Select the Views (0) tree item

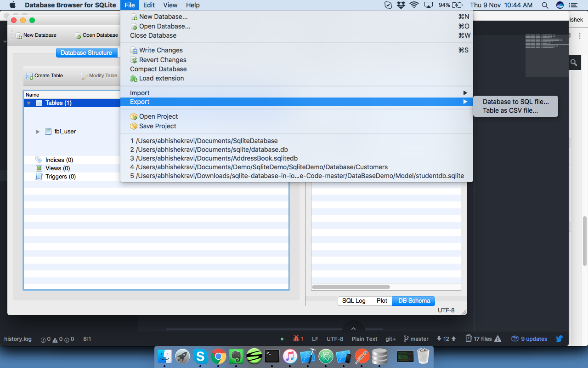tap(57, 168)
